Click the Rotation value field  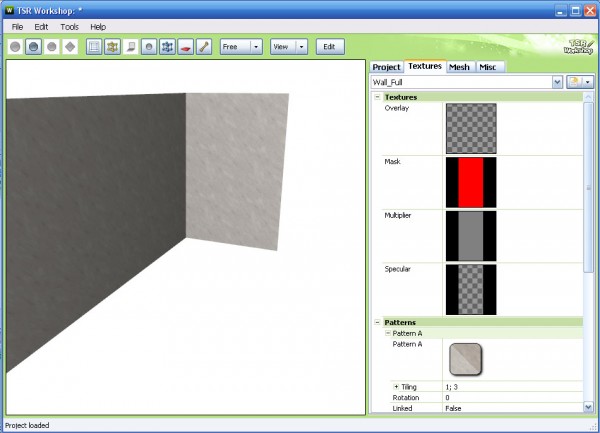coord(510,397)
